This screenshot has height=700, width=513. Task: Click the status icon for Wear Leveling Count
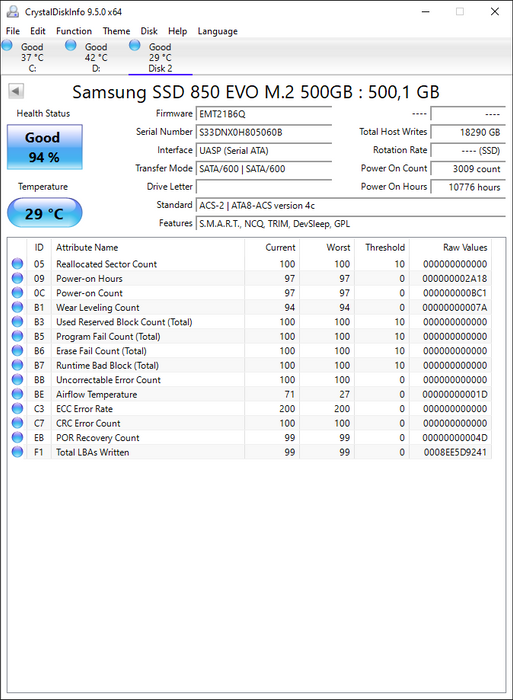(17, 307)
